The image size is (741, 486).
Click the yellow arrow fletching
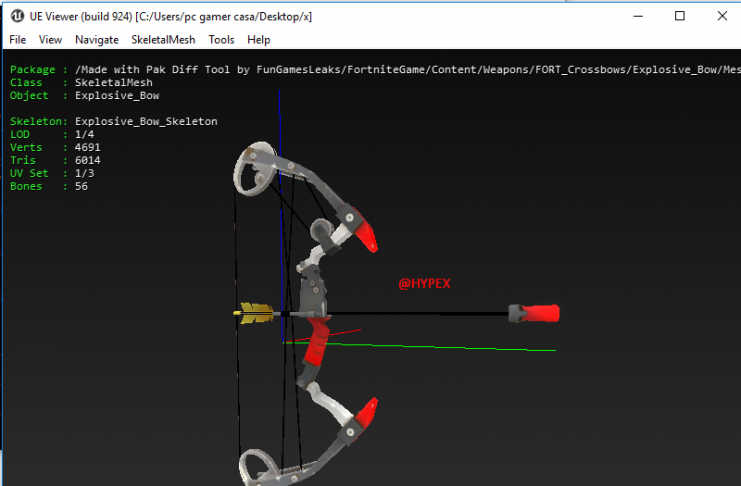(257, 313)
